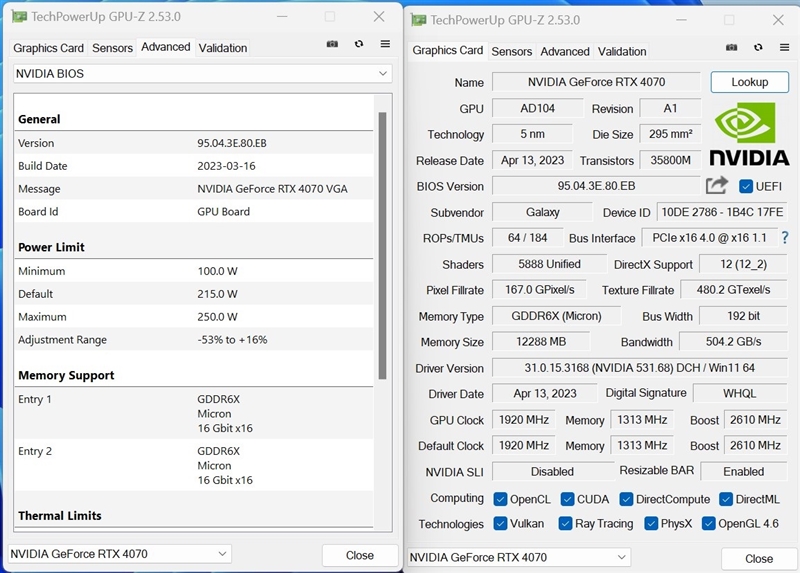Switch to Sensors tab in right window

coord(511,52)
